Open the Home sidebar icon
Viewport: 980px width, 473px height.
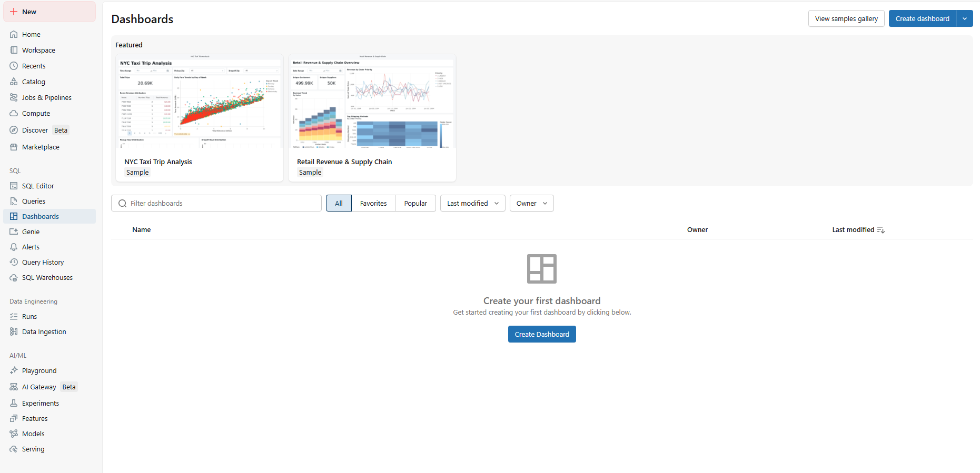tap(14, 34)
